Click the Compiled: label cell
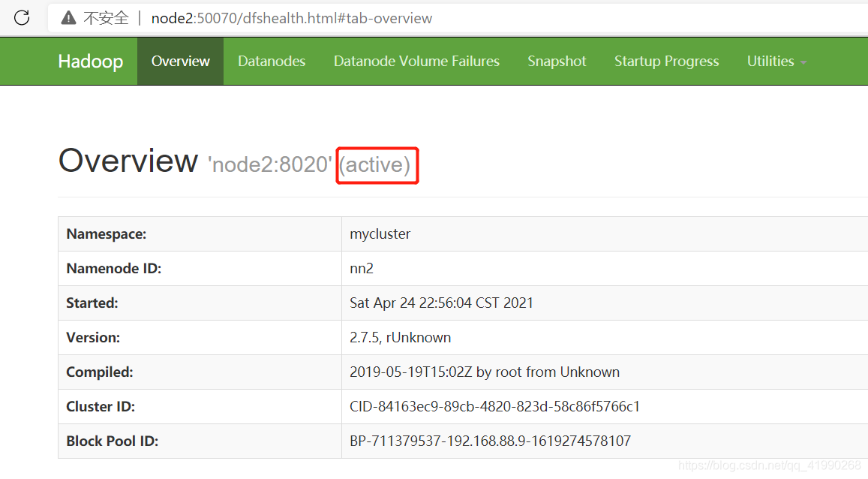868x479 pixels. coord(200,372)
